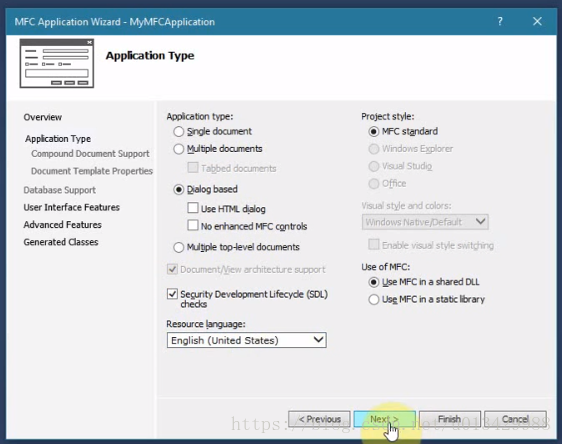The height and width of the screenshot is (444, 562).
Task: Click the wizard dialog illustration icon
Action: (x=57, y=63)
